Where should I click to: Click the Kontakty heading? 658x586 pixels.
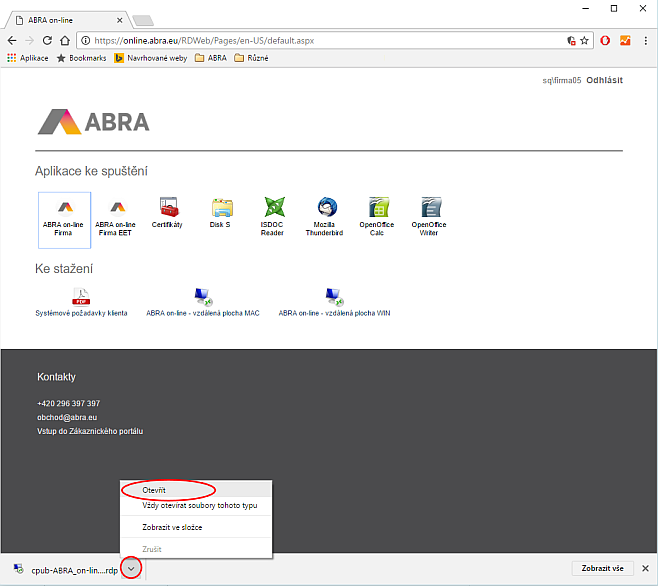(x=57, y=377)
